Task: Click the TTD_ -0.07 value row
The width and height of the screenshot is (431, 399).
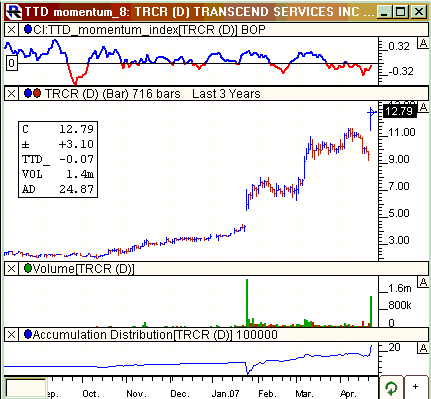Action: coord(58,159)
